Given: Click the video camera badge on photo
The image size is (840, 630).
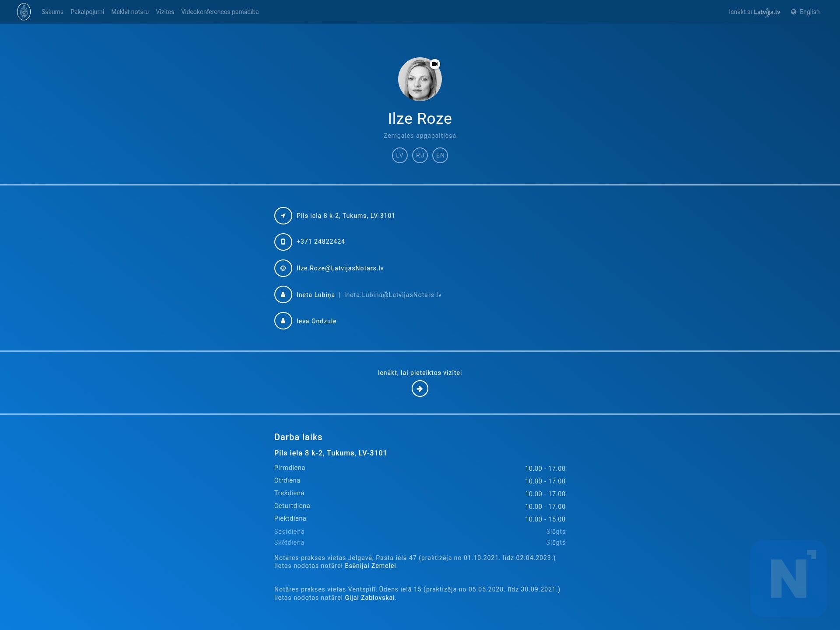Looking at the screenshot, I should pos(434,64).
